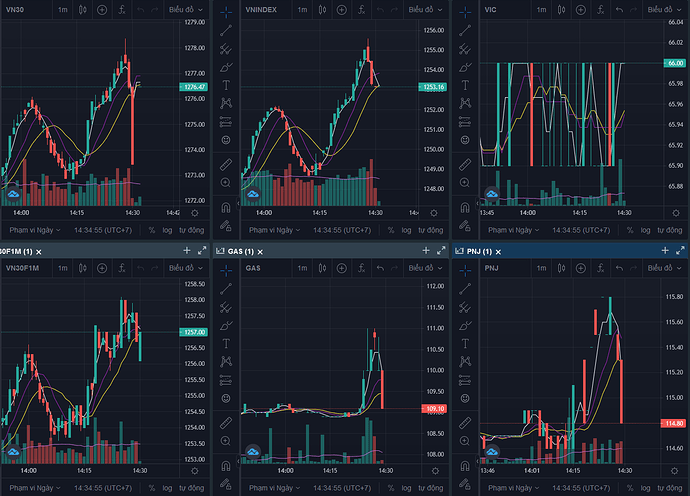
Task: Select pattern tool in VIC chart toolbar
Action: click(465, 103)
